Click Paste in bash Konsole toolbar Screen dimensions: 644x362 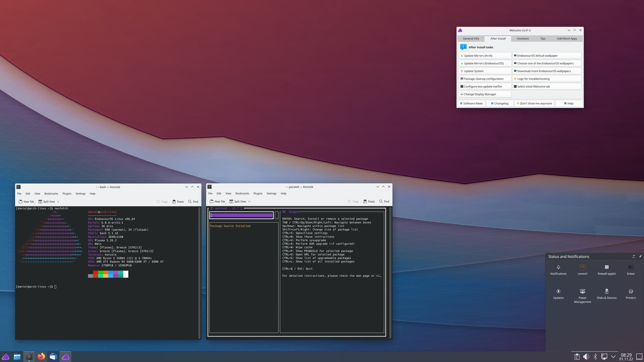point(178,202)
